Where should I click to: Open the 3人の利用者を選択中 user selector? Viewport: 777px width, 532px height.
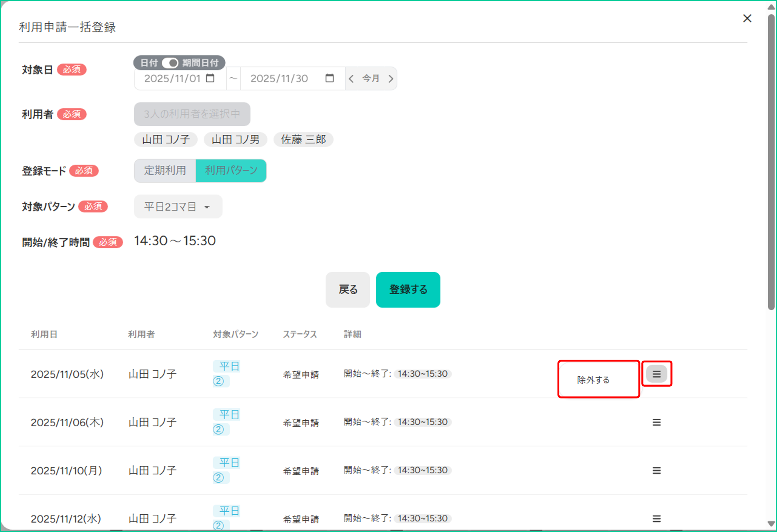pos(192,114)
